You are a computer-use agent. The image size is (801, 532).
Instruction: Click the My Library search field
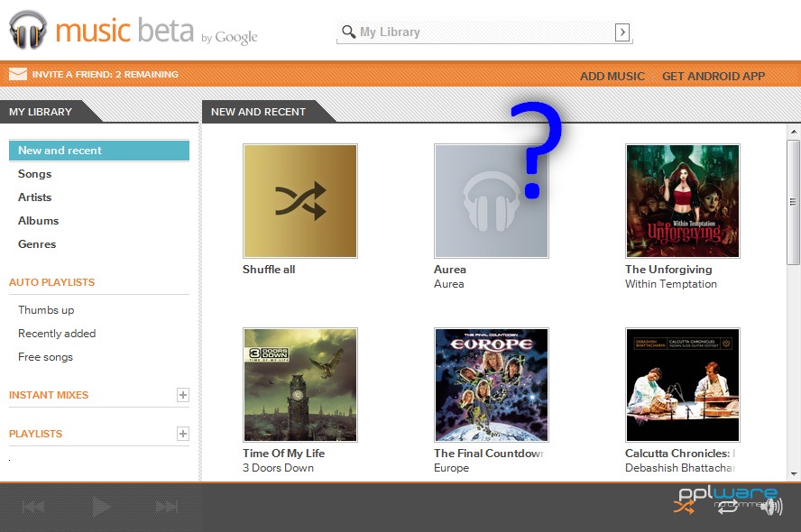click(484, 32)
